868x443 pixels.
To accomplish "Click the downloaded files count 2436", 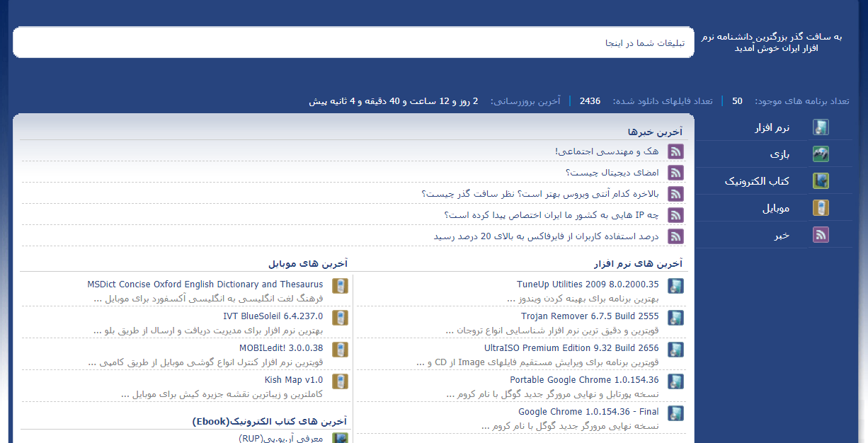I will [590, 101].
